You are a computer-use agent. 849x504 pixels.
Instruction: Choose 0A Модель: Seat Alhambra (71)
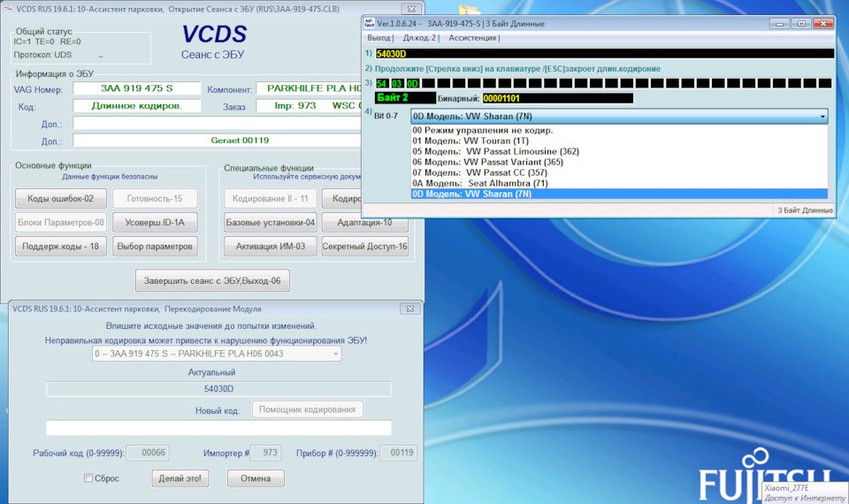[x=619, y=183]
